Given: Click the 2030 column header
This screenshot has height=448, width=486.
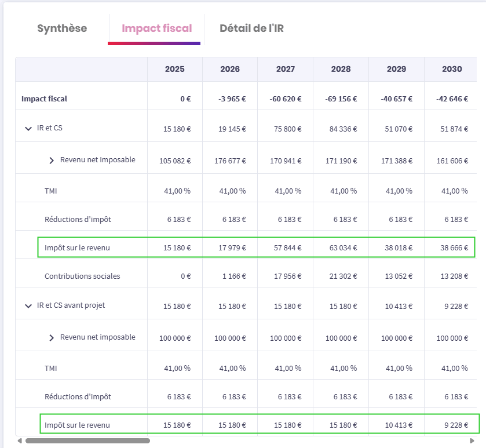Looking at the screenshot, I should [452, 69].
